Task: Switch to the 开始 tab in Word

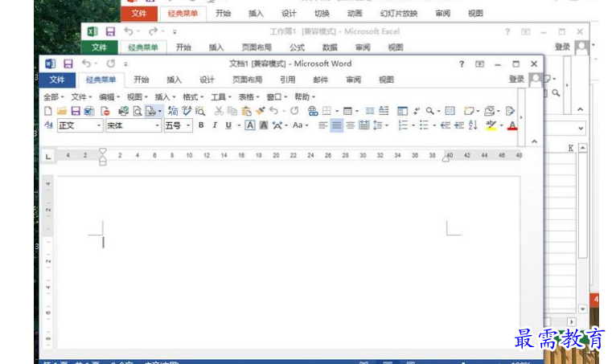Action: (142, 80)
